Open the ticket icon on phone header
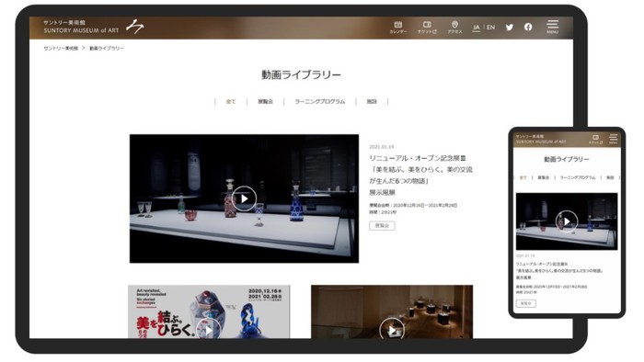The height and width of the screenshot is (362, 644). click(x=595, y=139)
